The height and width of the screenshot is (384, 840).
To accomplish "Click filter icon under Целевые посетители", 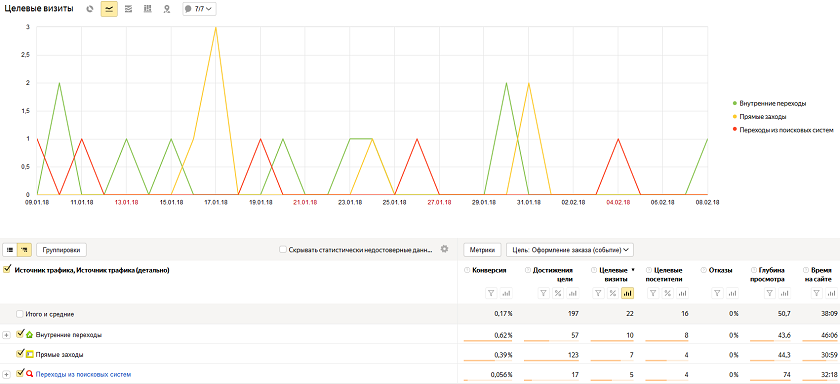I will pyautogui.click(x=653, y=293).
